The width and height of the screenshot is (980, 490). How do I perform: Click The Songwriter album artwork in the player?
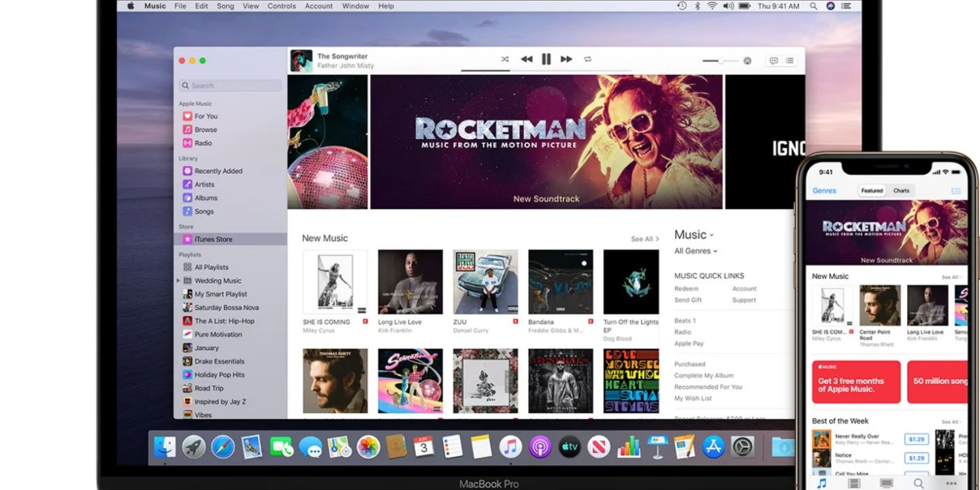[301, 61]
